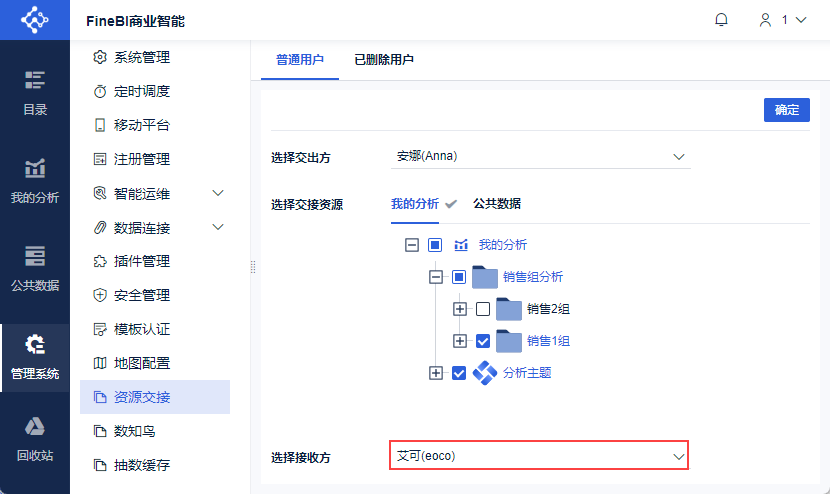Open the 目录 directory sidebar icon
Viewport: 830px width, 494px height.
pos(35,92)
